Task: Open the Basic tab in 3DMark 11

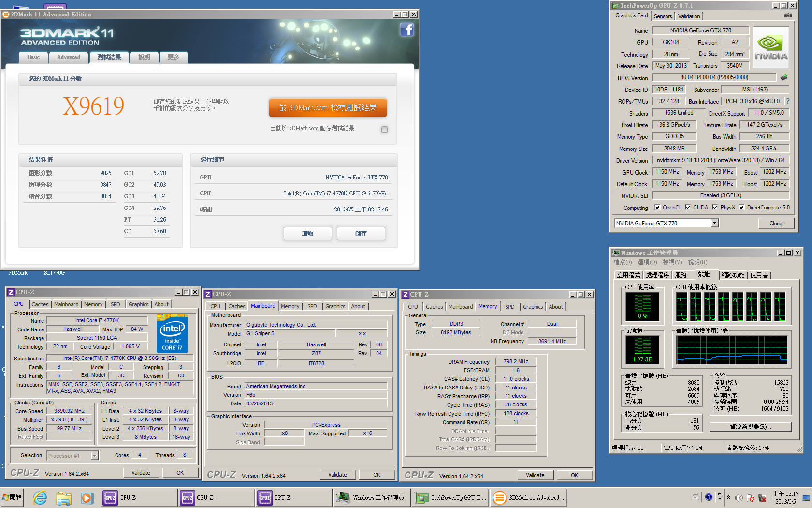Action: point(33,57)
